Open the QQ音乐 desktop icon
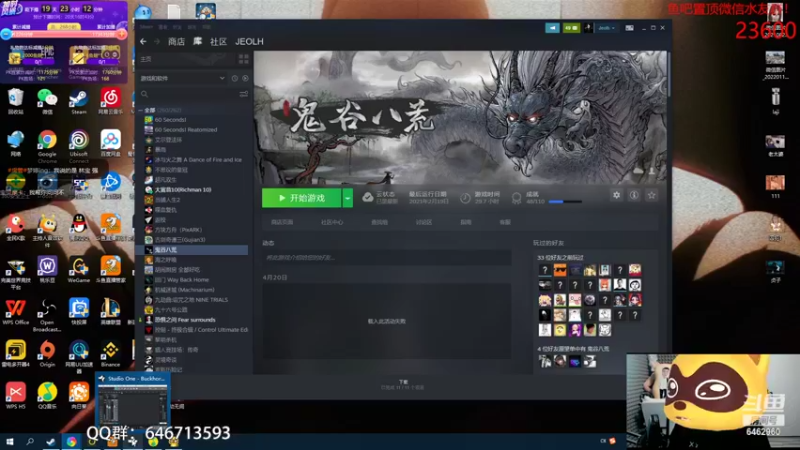Image resolution: width=800 pixels, height=450 pixels. (x=47, y=395)
